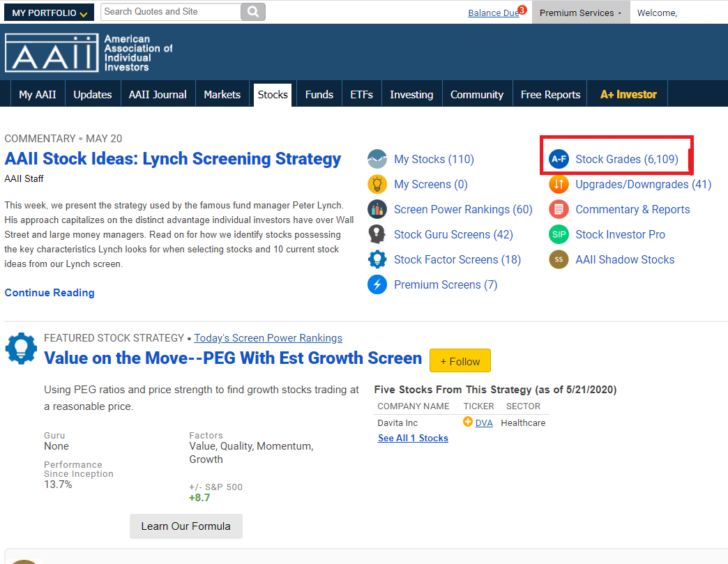This screenshot has width=728, height=564.
Task: Click Today's Screen Power Rankings link
Action: coord(268,338)
